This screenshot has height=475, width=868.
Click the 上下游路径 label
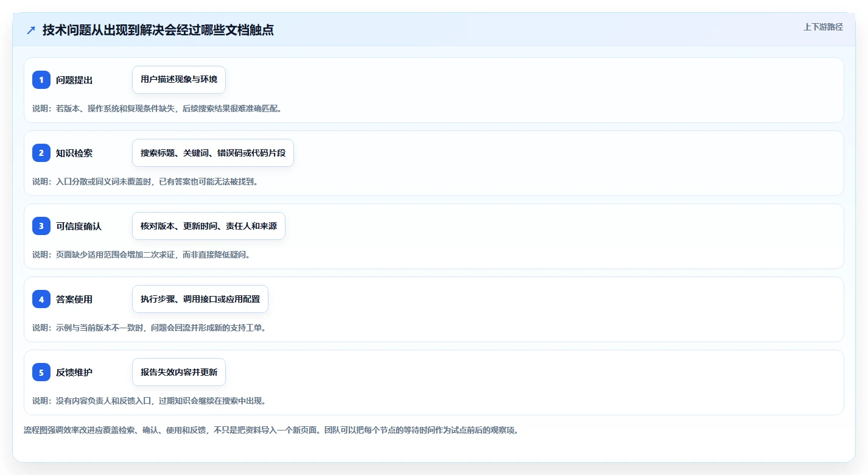point(823,27)
